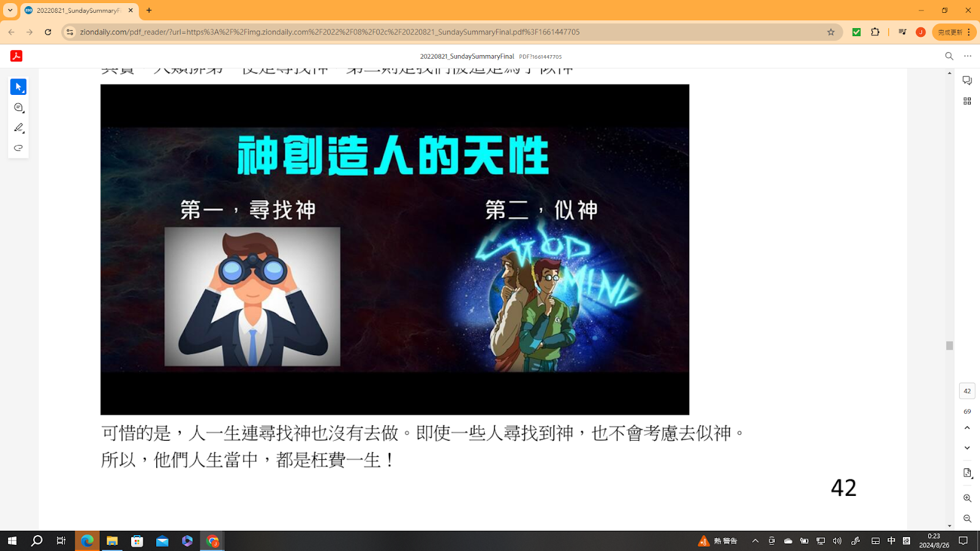Zoom out of the PDF

click(x=967, y=519)
